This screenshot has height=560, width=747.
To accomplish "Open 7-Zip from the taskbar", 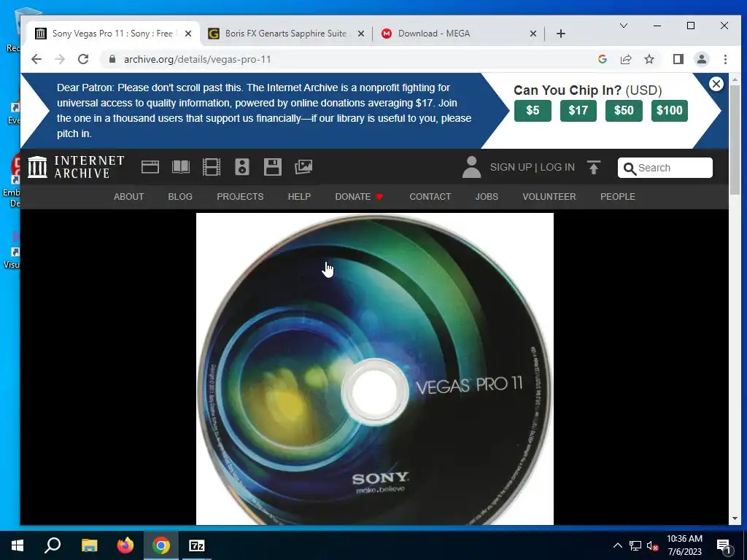I will [197, 545].
